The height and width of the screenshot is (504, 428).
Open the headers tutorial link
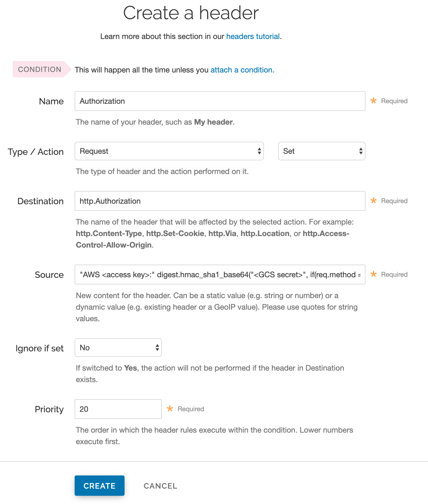(x=252, y=36)
